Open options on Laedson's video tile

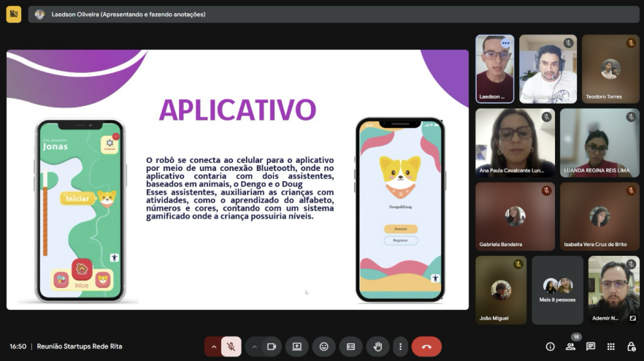coord(505,43)
